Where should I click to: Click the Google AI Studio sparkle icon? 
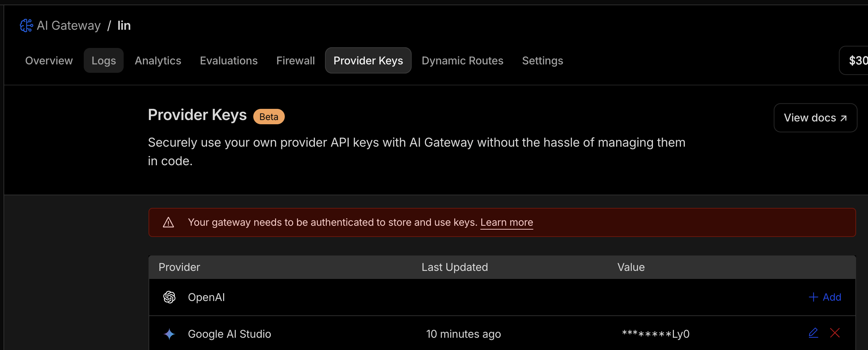(x=170, y=334)
